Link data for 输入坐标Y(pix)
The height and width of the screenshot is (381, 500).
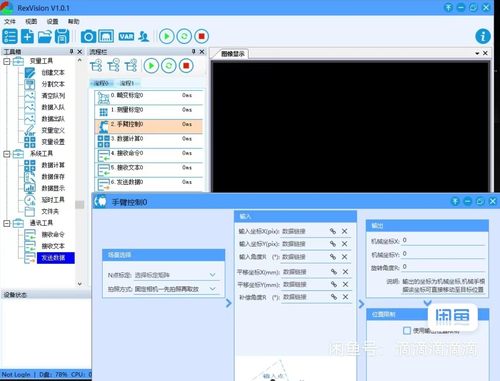coord(333,244)
